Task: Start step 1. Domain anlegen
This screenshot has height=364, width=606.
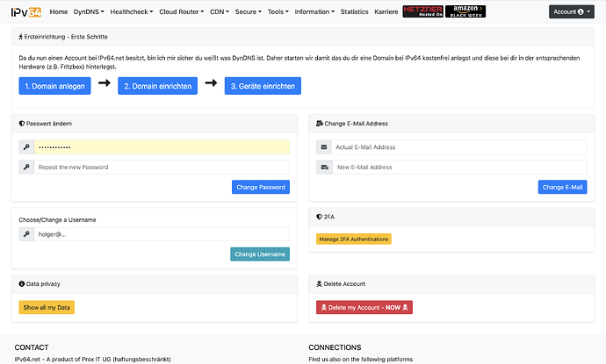Action: pos(53,86)
